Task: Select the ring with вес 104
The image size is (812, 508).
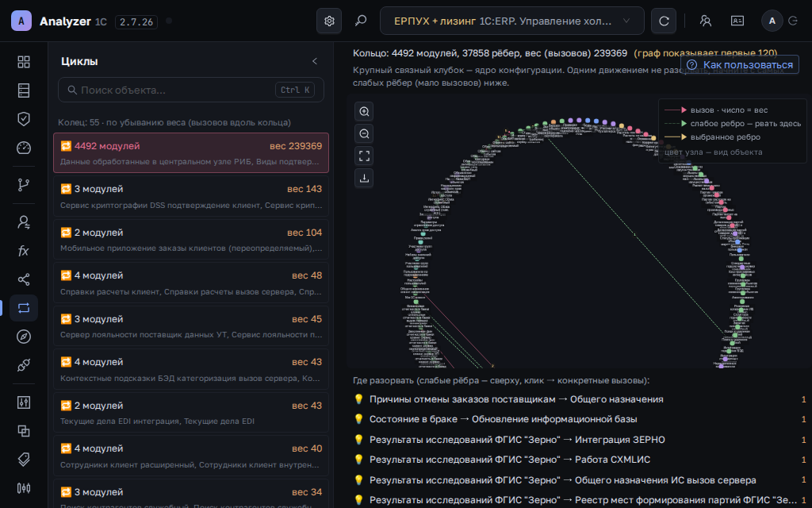Action: point(191,240)
